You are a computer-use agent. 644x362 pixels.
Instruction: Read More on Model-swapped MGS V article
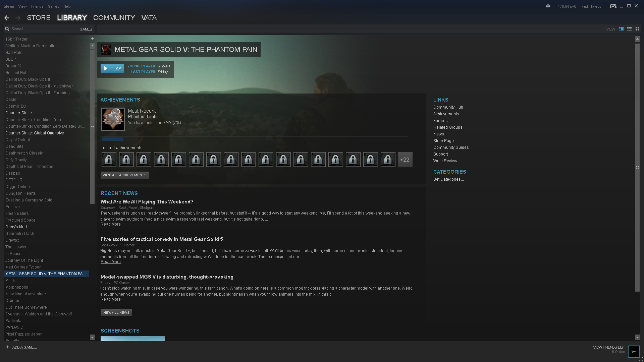pos(111,299)
